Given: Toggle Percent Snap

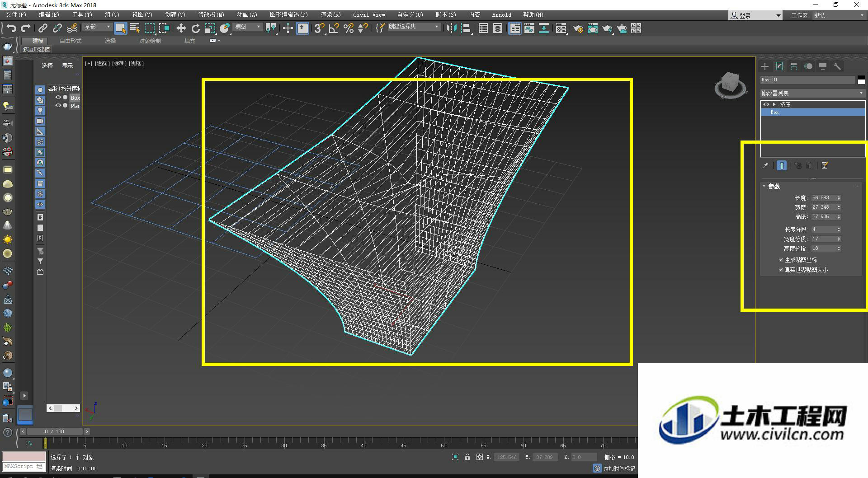Looking at the screenshot, I should 348,28.
